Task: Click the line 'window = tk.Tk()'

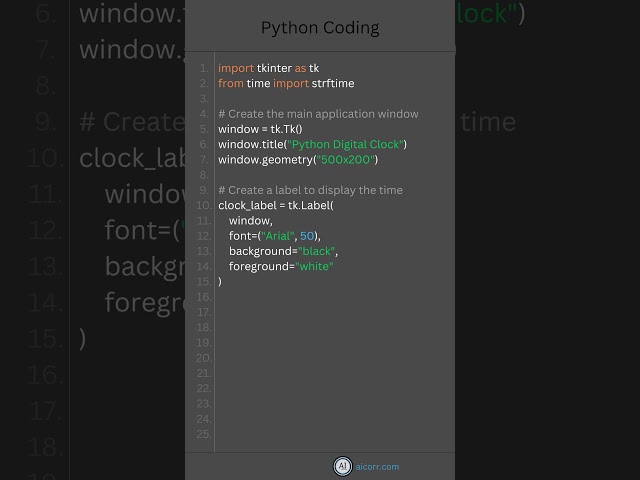Action: click(260, 129)
